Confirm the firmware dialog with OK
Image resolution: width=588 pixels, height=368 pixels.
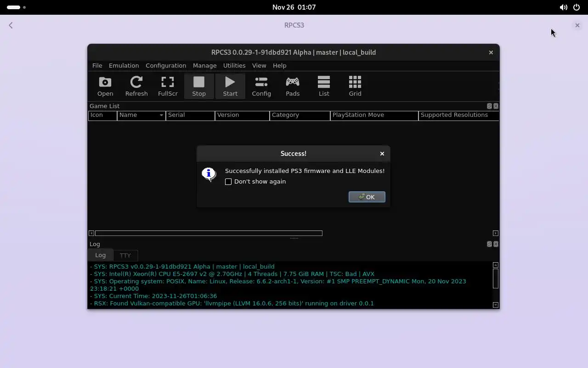tap(367, 197)
